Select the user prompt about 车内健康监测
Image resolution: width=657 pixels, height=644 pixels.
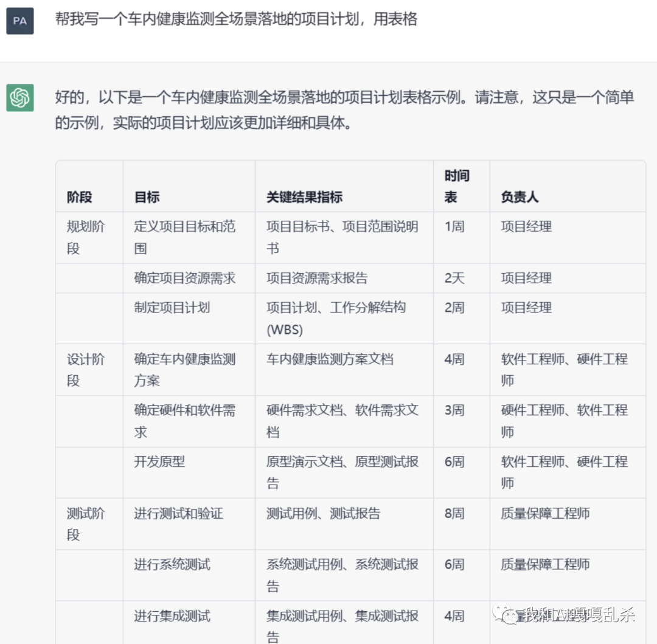(x=236, y=19)
